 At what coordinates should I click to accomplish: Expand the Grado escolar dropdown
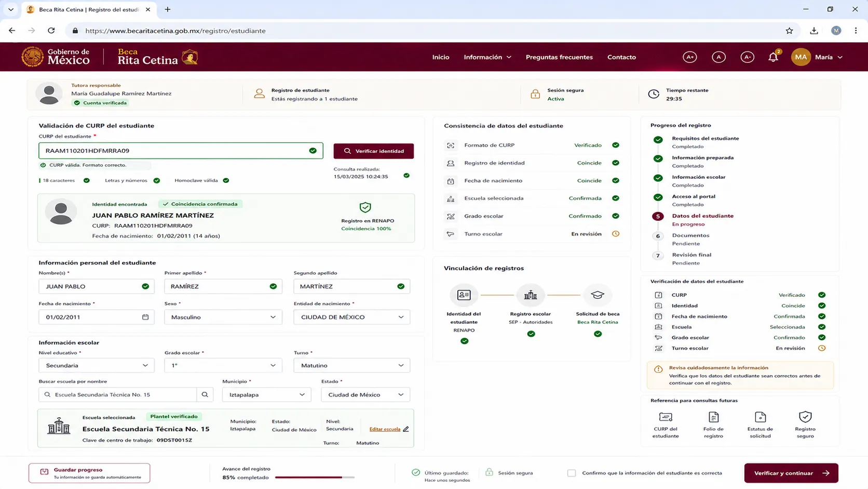click(x=223, y=365)
